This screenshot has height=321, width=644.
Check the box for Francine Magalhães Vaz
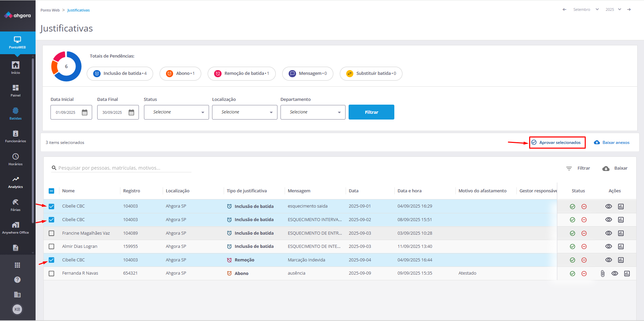[51, 233]
